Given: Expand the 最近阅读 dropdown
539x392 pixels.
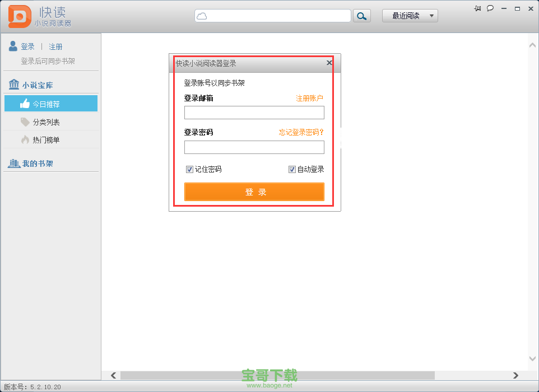Looking at the screenshot, I should coord(410,16).
